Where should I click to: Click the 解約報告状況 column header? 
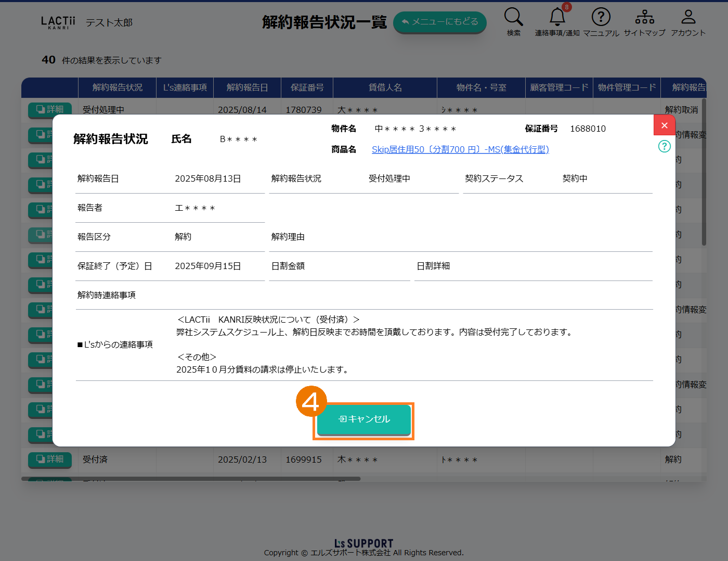[x=117, y=87]
